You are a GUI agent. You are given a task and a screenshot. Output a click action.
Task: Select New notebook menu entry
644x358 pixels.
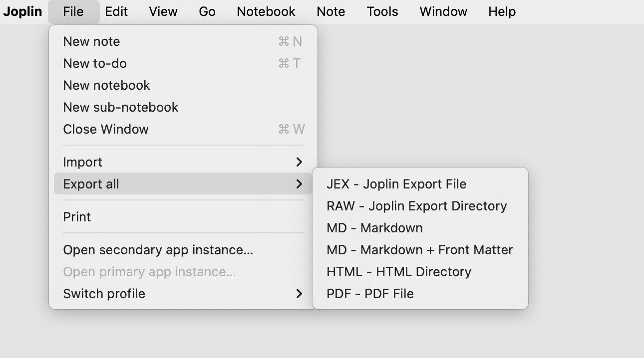click(183, 85)
